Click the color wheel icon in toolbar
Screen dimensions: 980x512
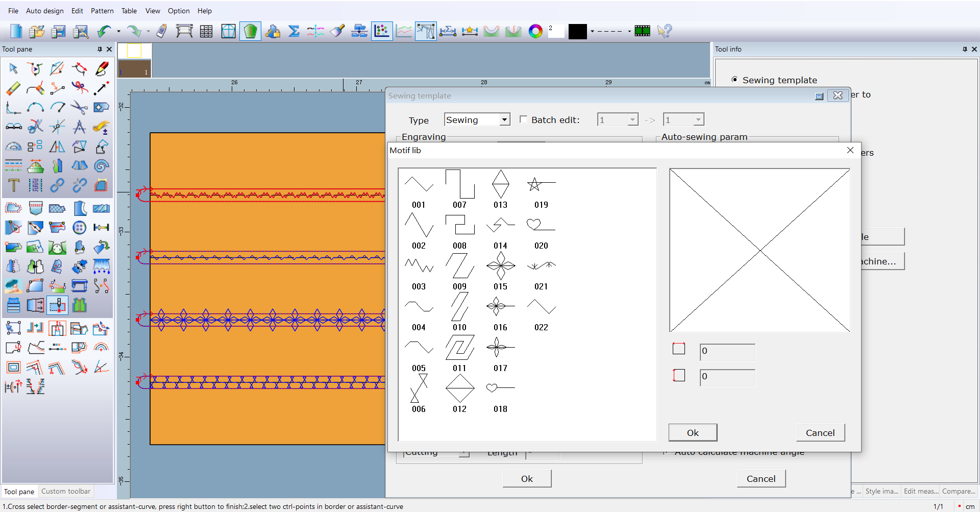click(535, 31)
